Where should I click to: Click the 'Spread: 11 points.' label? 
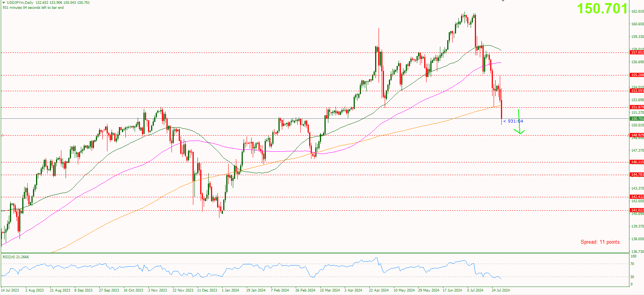pos(601,242)
